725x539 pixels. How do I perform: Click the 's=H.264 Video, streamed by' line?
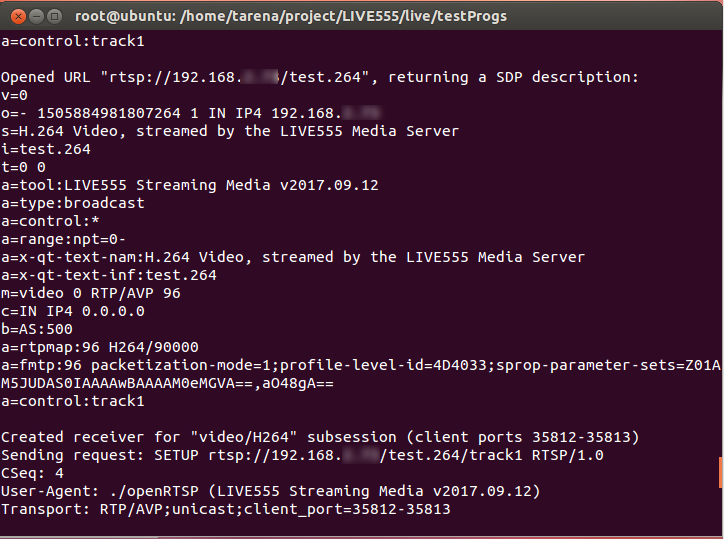click(230, 131)
